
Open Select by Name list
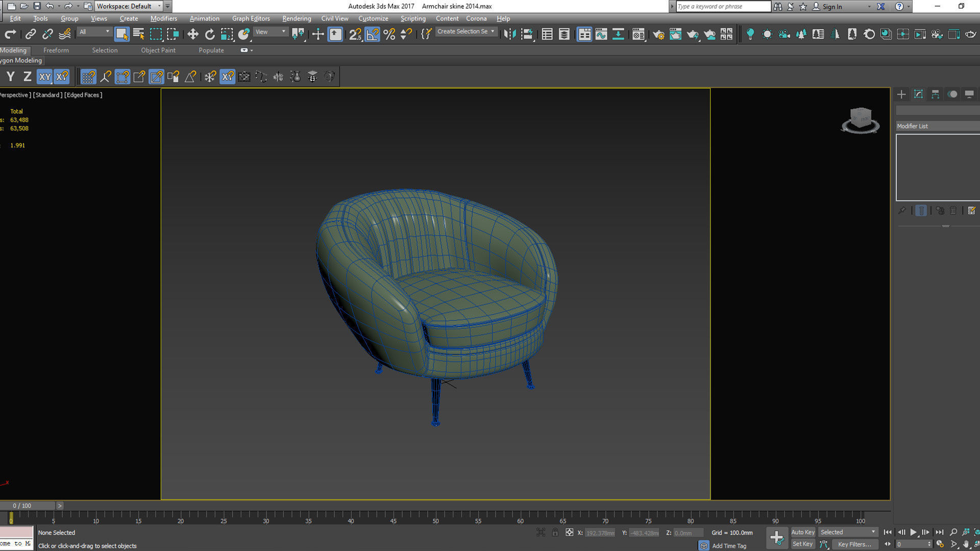pyautogui.click(x=138, y=34)
